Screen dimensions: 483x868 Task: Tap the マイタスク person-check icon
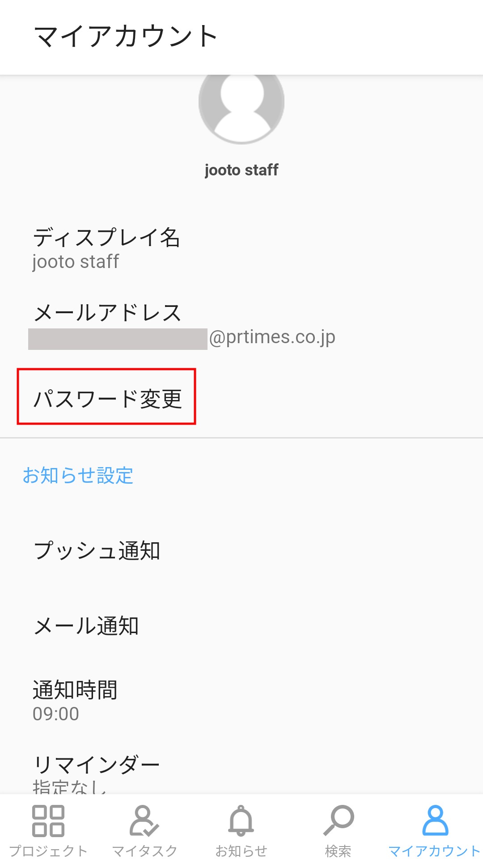pos(144,821)
